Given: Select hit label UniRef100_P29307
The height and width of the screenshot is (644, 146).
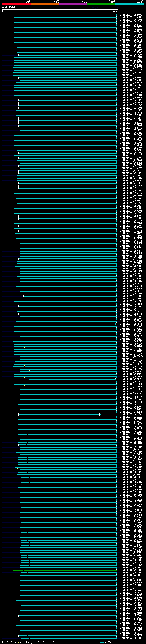Looking at the screenshot, I should click(131, 35).
